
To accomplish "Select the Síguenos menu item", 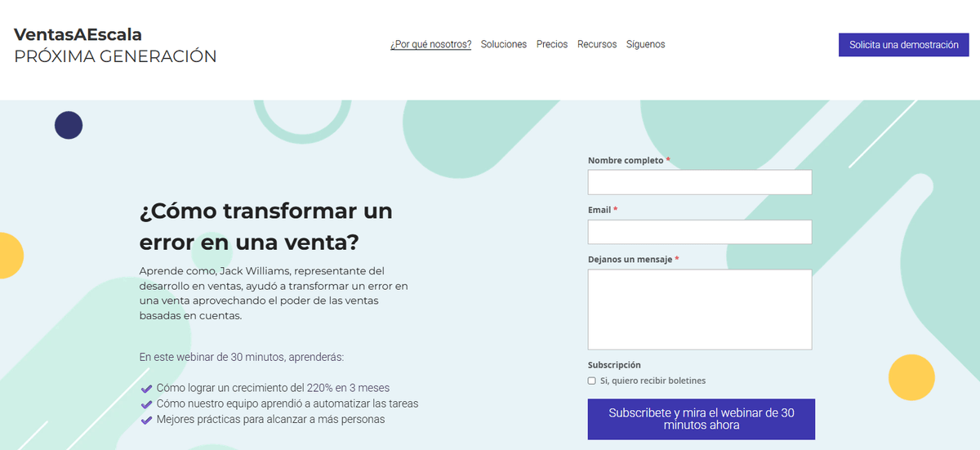I will pyautogui.click(x=645, y=44).
